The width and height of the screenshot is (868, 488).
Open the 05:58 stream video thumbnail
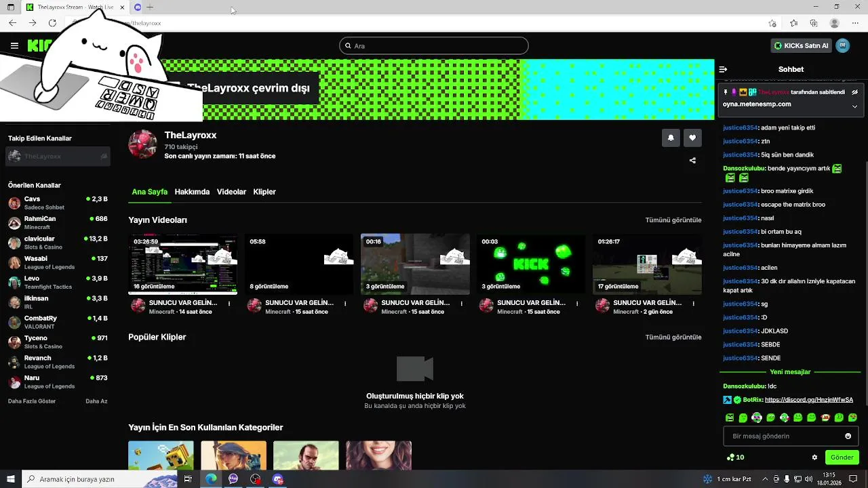tap(299, 264)
